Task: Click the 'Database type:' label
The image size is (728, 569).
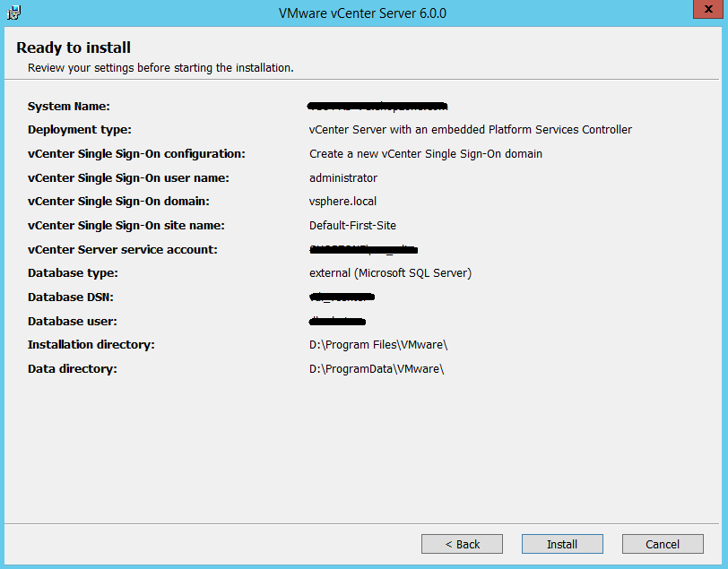Action: [x=73, y=273]
